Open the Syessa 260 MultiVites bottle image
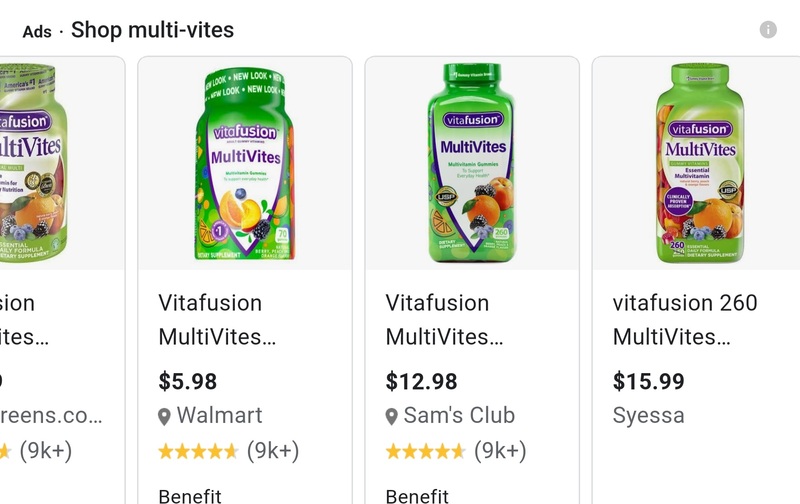 [x=697, y=163]
